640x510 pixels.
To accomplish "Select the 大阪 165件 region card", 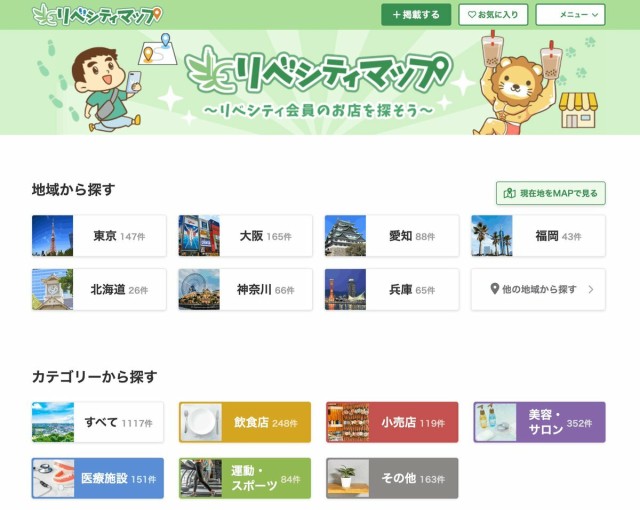I will [x=245, y=236].
